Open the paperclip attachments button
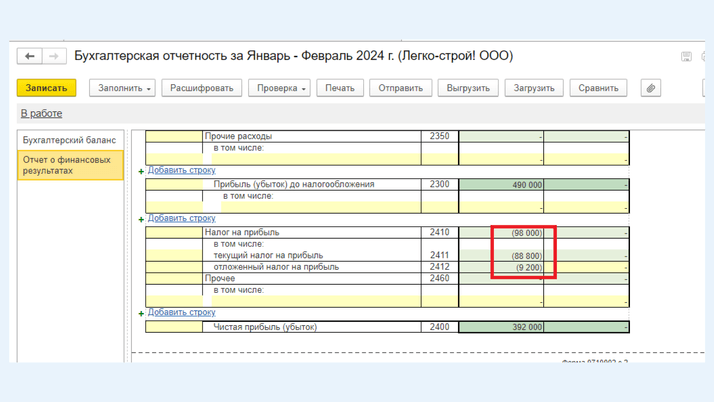 click(651, 88)
